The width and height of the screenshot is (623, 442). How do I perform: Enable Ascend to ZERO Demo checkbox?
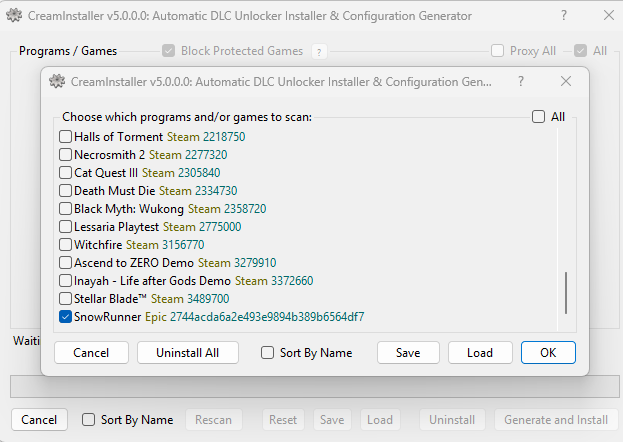65,263
